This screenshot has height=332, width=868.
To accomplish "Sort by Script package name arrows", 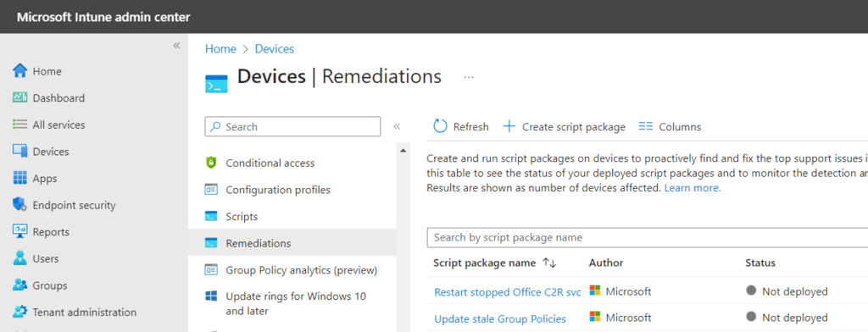I will (x=549, y=263).
